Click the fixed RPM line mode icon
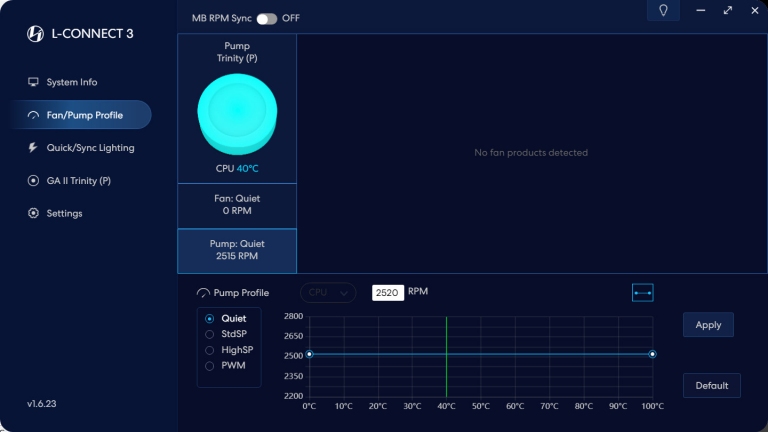768x432 pixels. tap(642, 293)
